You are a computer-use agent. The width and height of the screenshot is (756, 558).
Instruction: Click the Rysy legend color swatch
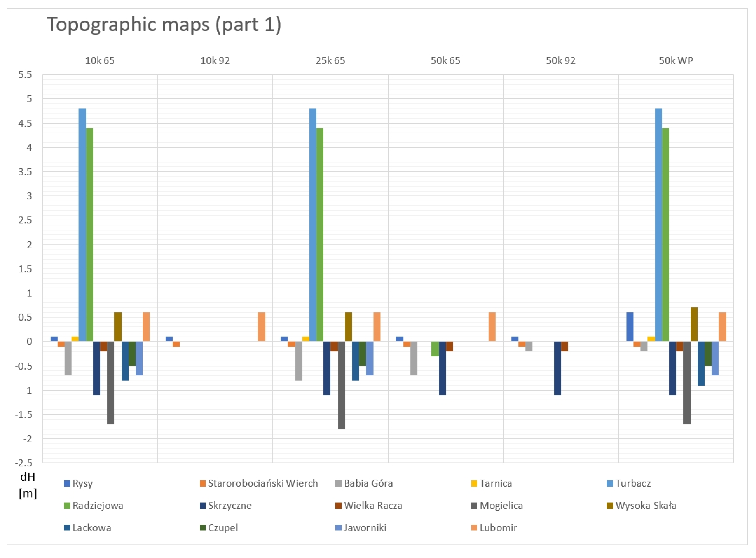[67, 483]
